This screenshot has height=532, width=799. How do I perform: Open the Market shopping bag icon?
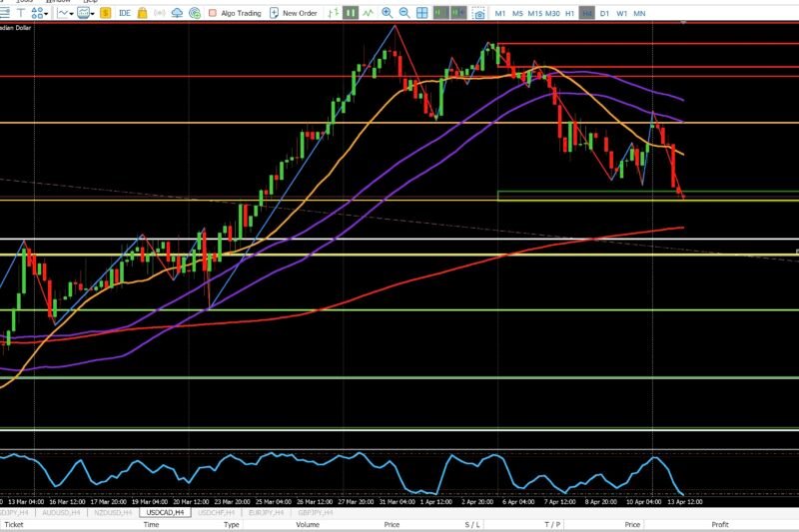point(142,13)
